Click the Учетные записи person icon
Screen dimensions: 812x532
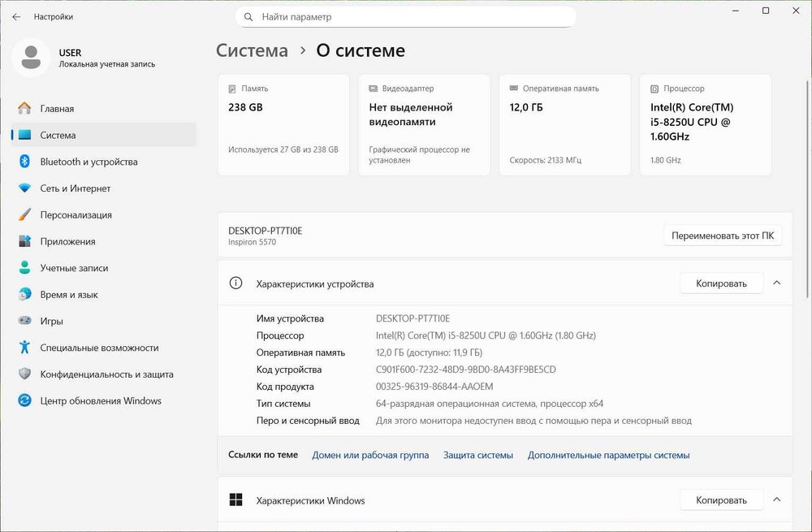(24, 267)
